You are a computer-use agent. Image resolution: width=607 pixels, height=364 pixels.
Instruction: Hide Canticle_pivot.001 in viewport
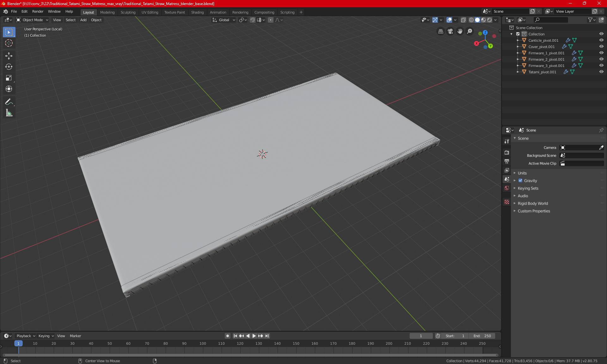coord(601,40)
